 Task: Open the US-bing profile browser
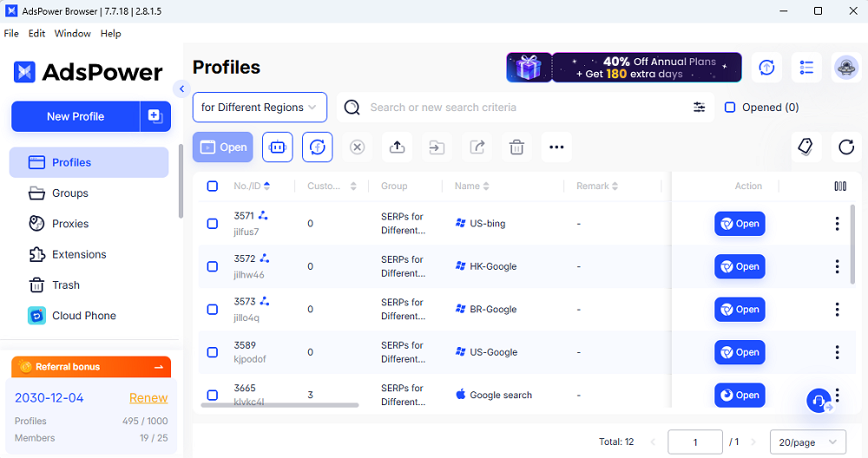[740, 224]
